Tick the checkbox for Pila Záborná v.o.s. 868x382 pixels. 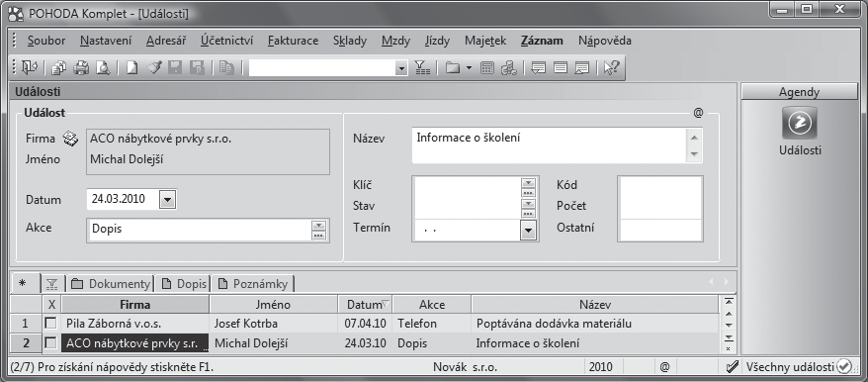pos(51,323)
